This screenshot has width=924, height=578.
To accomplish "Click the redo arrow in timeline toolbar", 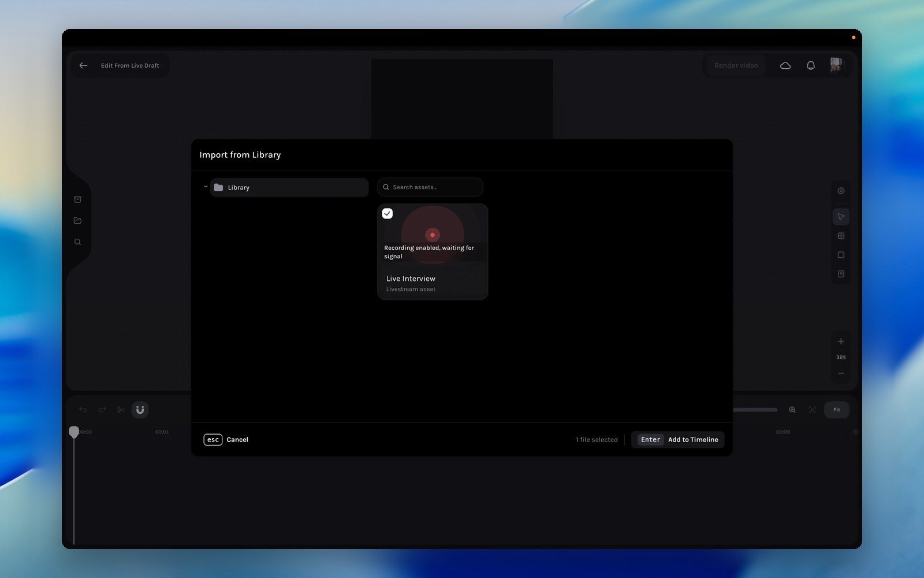I will coord(102,410).
